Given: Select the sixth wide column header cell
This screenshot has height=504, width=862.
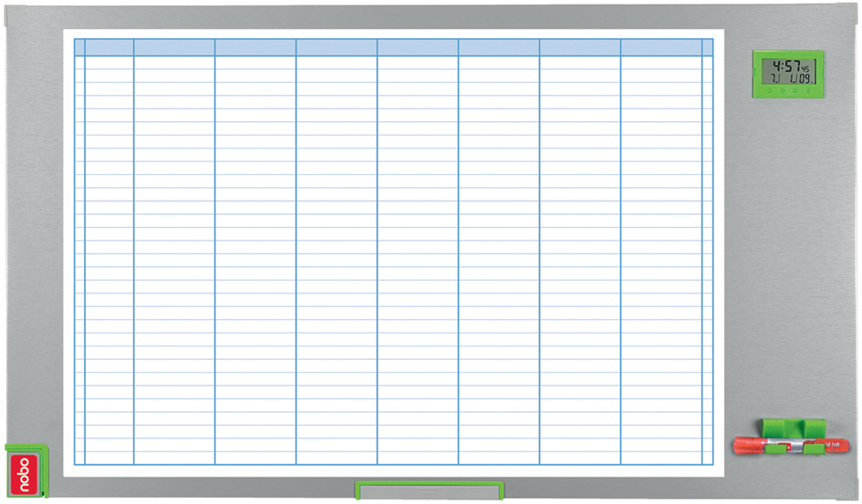Looking at the screenshot, I should coord(580,47).
